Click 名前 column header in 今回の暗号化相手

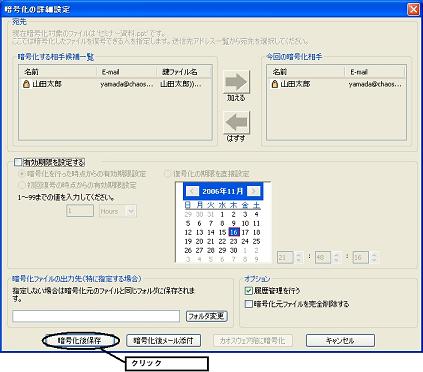(x=306, y=72)
